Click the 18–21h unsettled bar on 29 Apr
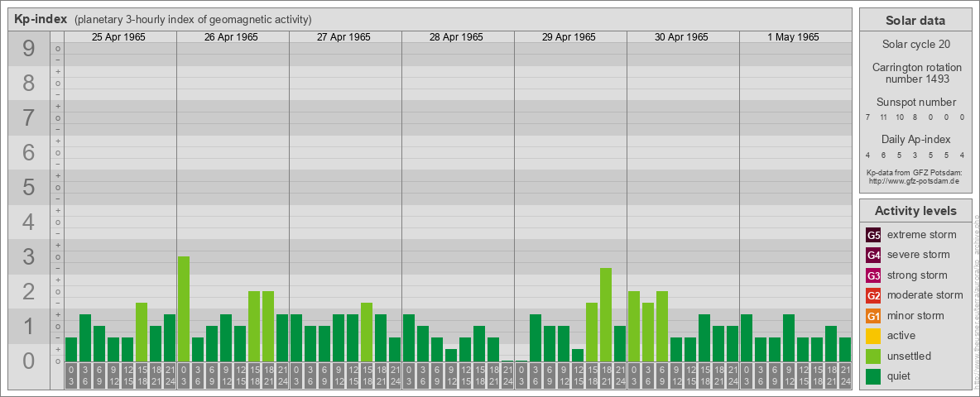This screenshot has width=980, height=397. (606, 314)
